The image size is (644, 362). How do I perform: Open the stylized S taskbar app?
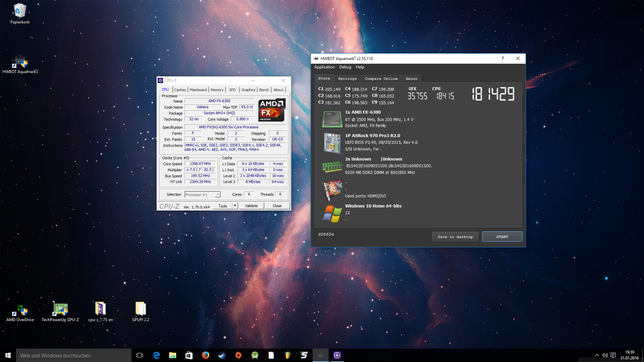[x=304, y=355]
